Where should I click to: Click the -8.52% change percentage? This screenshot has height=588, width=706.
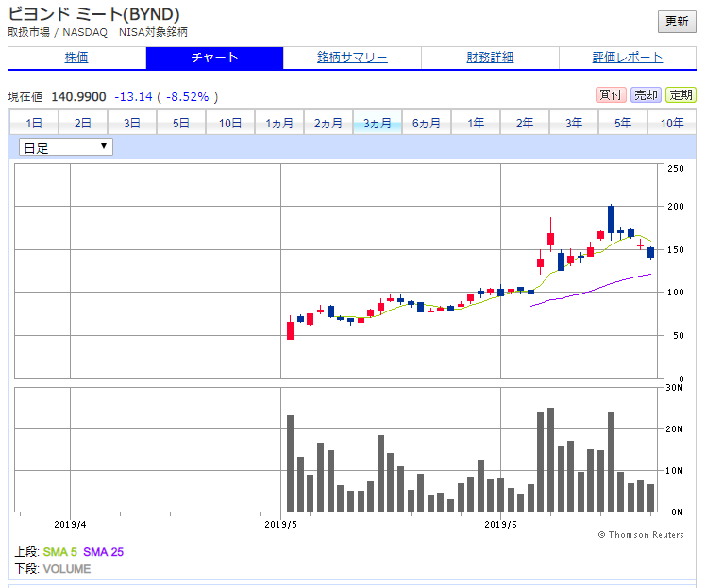(187, 97)
